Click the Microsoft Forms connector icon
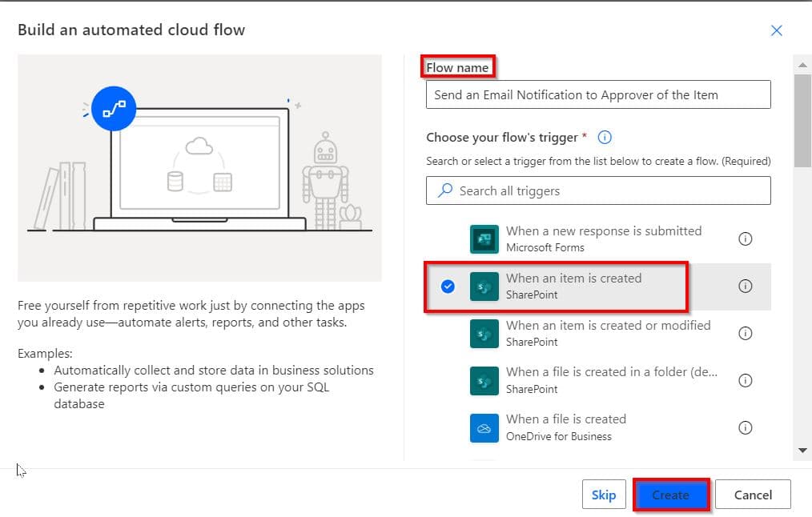The image size is (812, 517). [x=484, y=238]
